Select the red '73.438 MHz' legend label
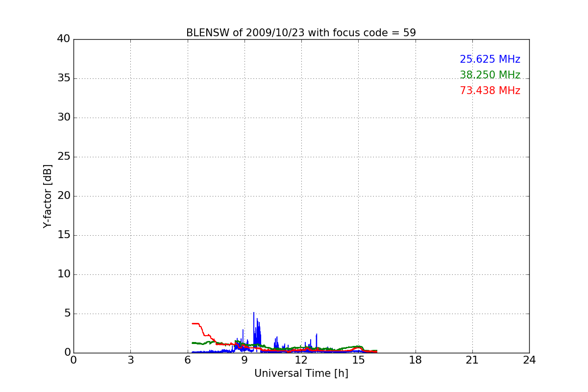The height and width of the screenshot is (392, 588). pyautogui.click(x=490, y=91)
